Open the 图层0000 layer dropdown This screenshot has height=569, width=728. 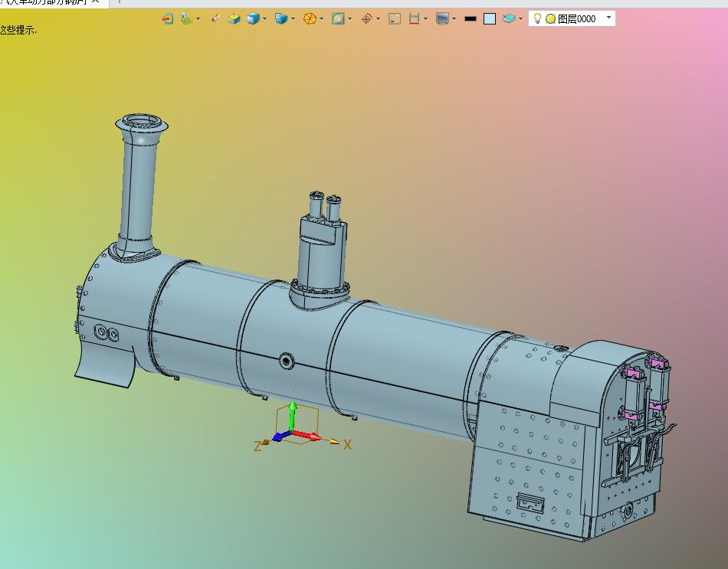[x=608, y=16]
